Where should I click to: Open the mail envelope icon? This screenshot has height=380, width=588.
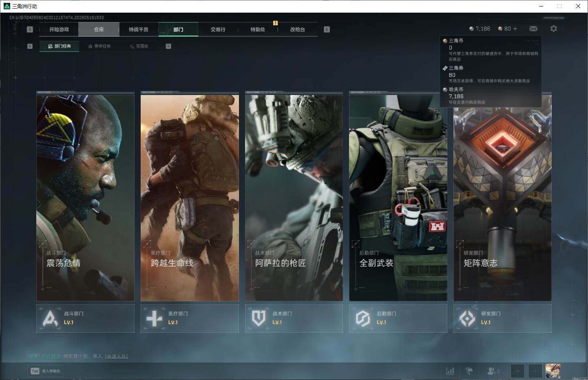533,29
